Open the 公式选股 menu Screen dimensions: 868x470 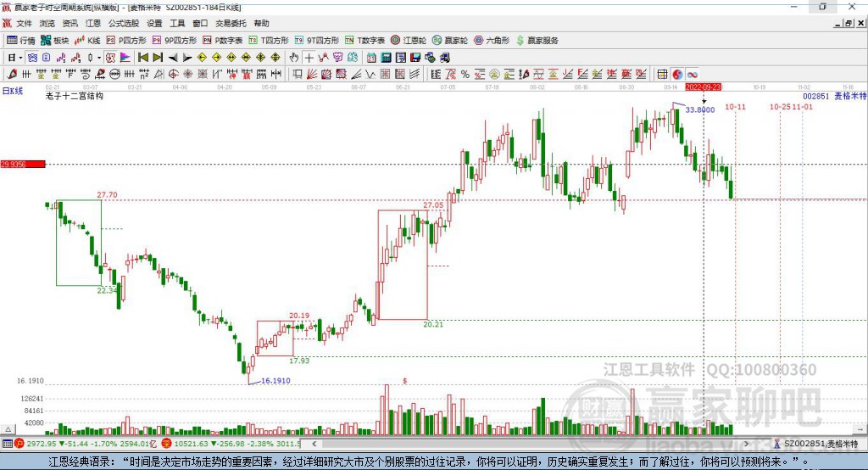tap(124, 23)
